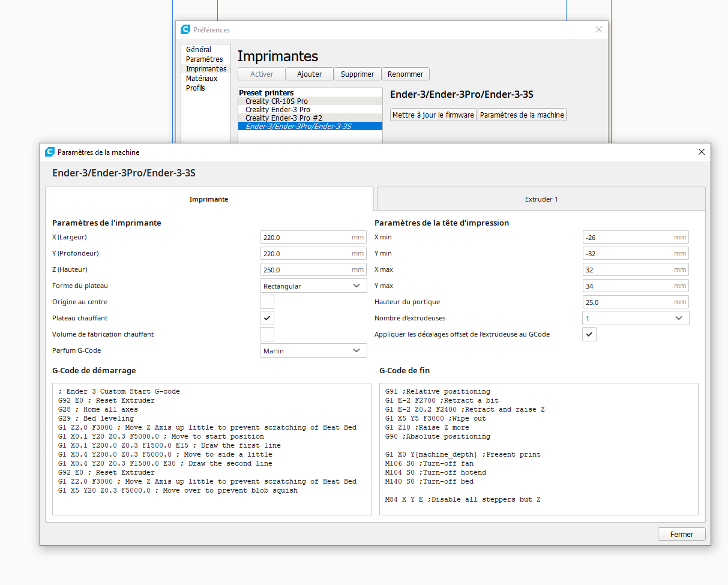Click the Cura logo in the Préférences title bar
Viewport: 728px width, 585px height.
[186, 29]
